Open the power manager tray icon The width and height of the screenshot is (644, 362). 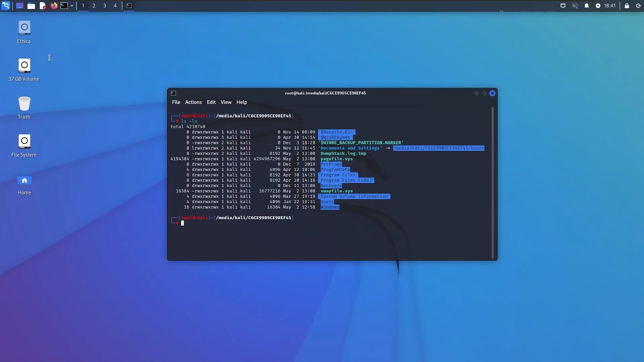pos(598,6)
